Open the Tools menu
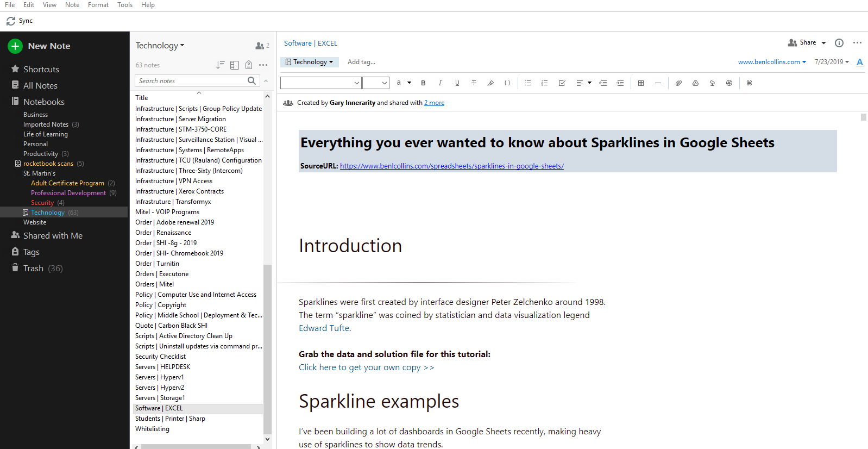This screenshot has width=868, height=449. click(x=125, y=5)
